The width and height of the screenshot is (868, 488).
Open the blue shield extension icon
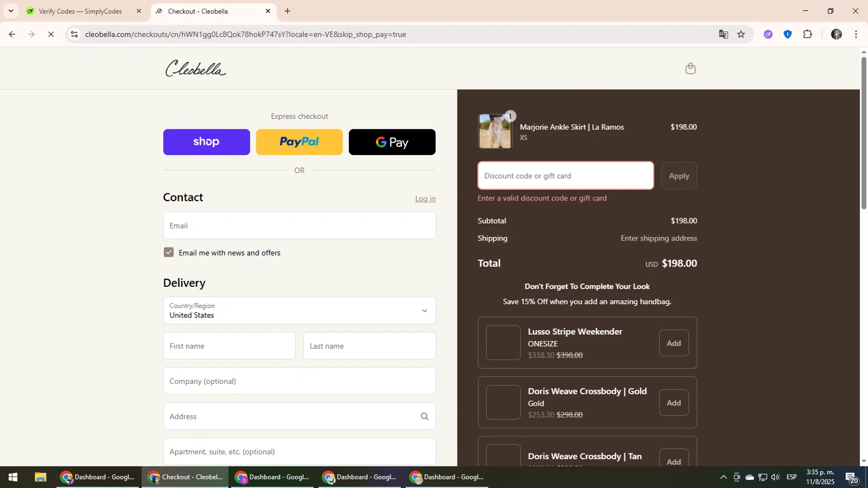point(788,35)
